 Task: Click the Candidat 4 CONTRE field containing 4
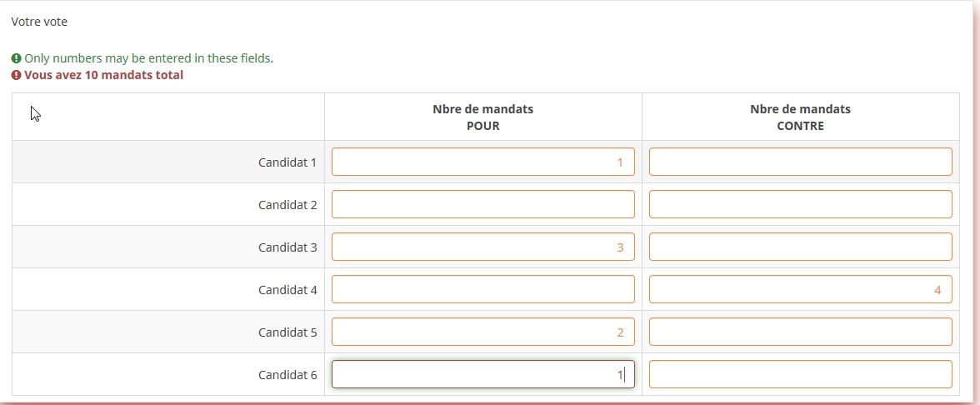(800, 289)
